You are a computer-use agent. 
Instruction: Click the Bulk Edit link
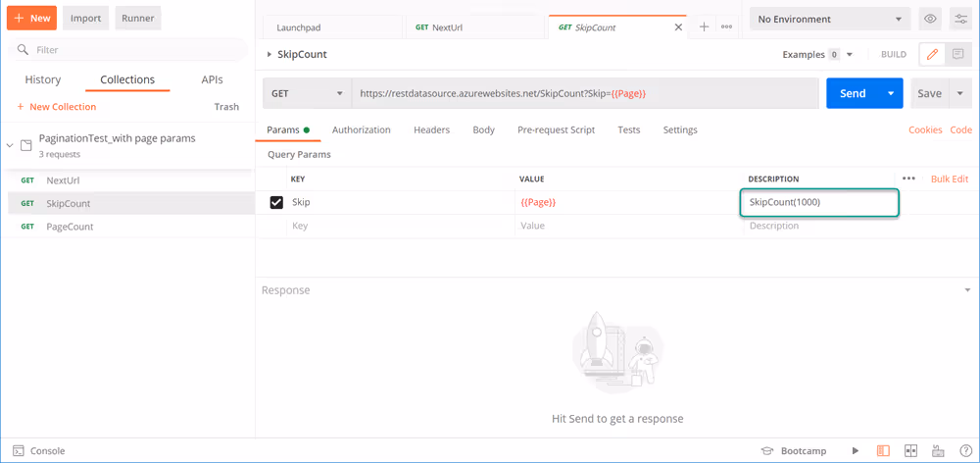pyautogui.click(x=949, y=179)
